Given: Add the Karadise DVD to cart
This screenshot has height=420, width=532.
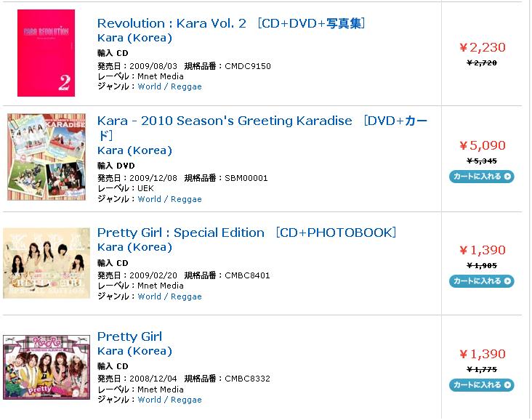Looking at the screenshot, I should coord(482,177).
